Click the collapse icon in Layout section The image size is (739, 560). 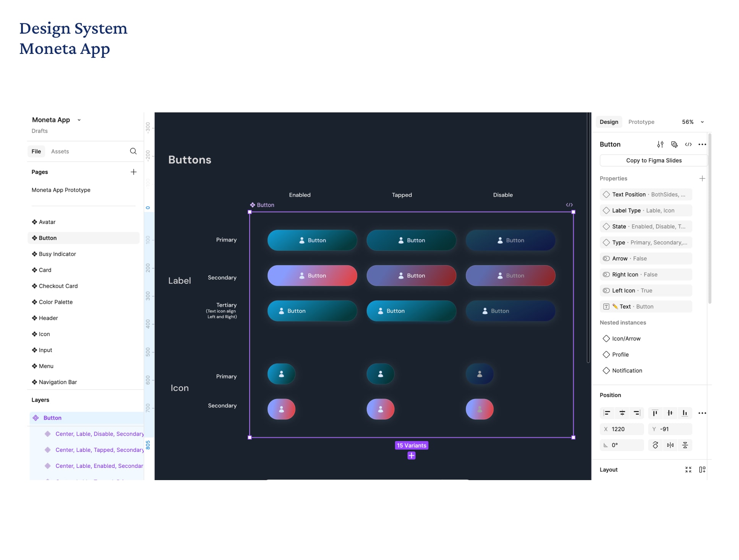click(x=688, y=470)
